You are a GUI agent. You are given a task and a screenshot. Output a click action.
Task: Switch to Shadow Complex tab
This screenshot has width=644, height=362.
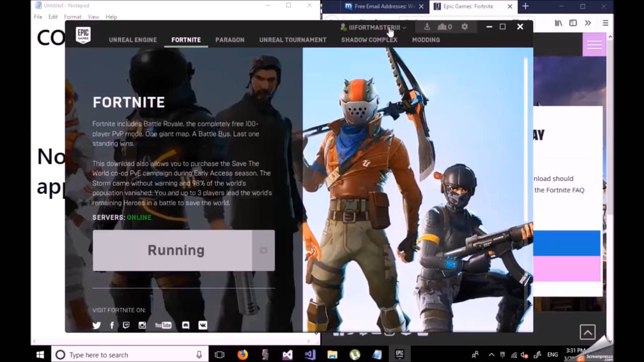369,40
